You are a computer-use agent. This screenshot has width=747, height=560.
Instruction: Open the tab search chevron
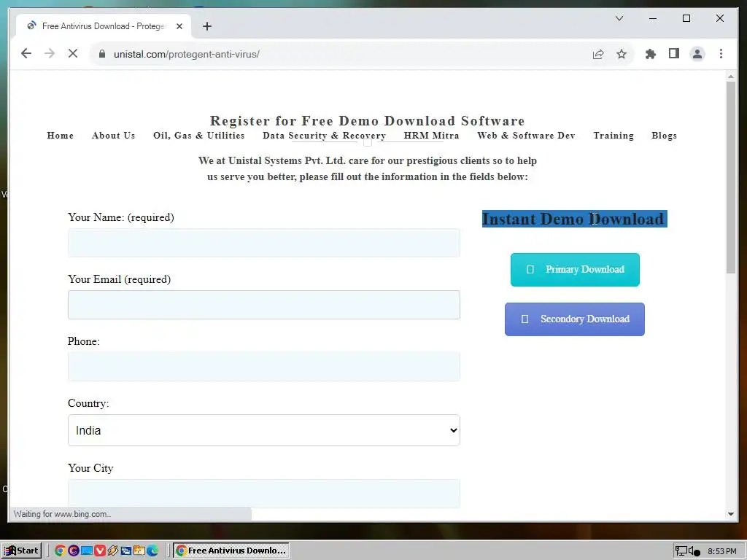[619, 18]
